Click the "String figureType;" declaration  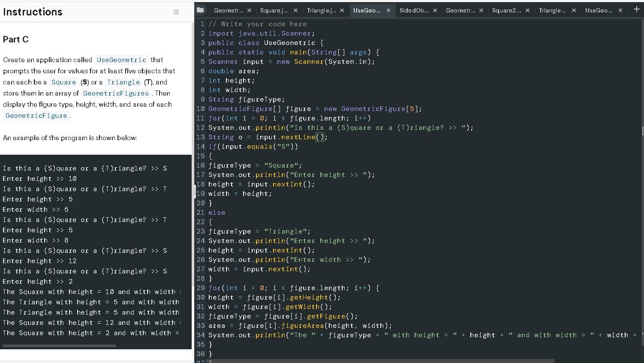[x=247, y=99]
